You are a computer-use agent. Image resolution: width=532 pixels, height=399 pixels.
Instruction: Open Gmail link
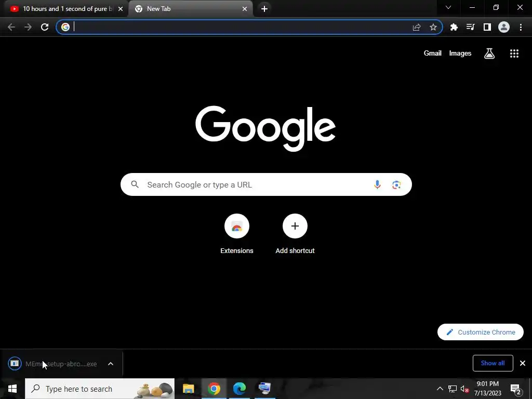coord(433,54)
